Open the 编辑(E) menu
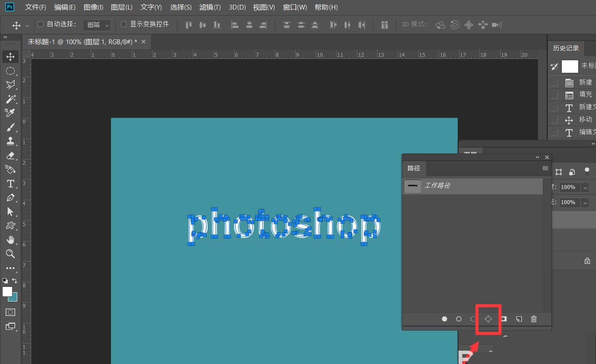Screen dimensions: 596x364 (x=65, y=7)
